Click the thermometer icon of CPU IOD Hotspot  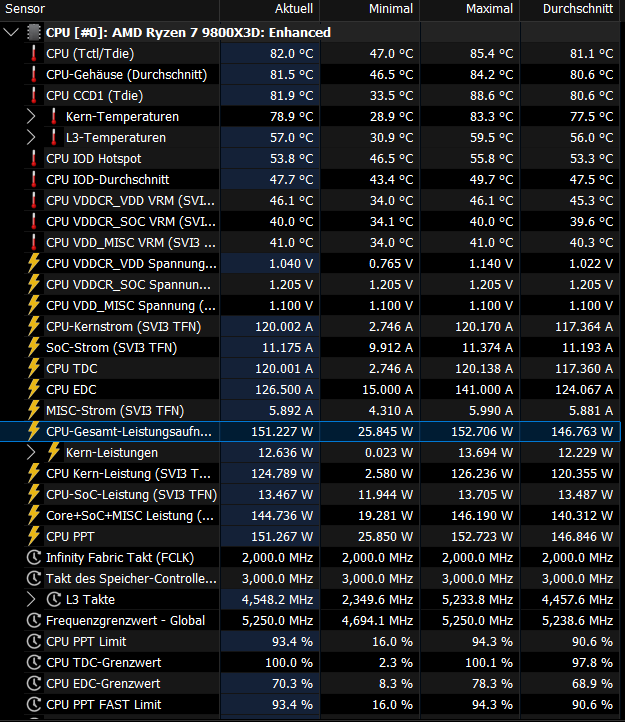click(34, 158)
